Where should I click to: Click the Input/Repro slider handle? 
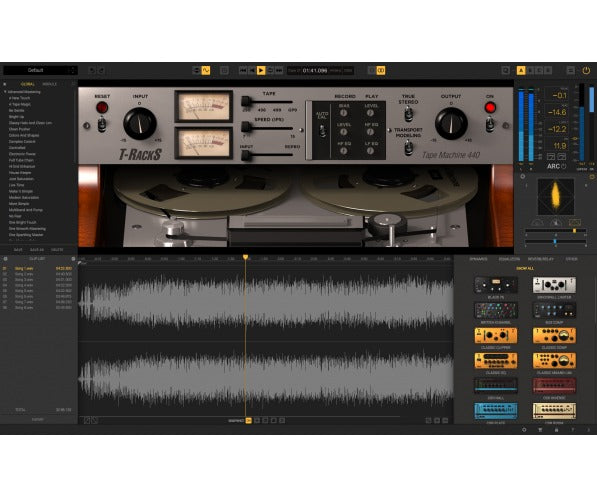[246, 155]
